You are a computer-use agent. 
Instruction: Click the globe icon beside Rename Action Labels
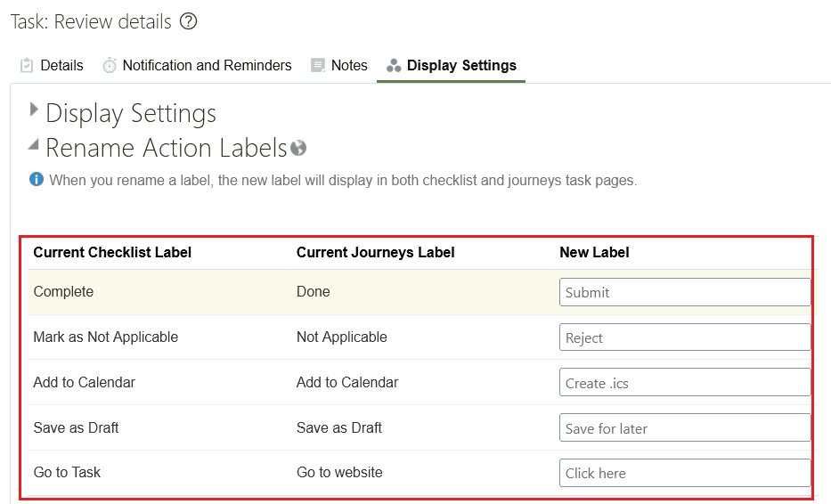tap(298, 148)
